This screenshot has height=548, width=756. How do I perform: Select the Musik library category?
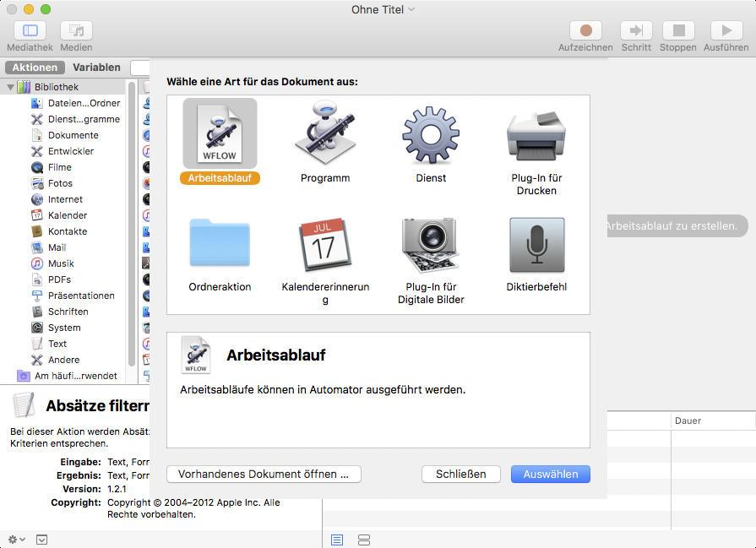[52, 263]
